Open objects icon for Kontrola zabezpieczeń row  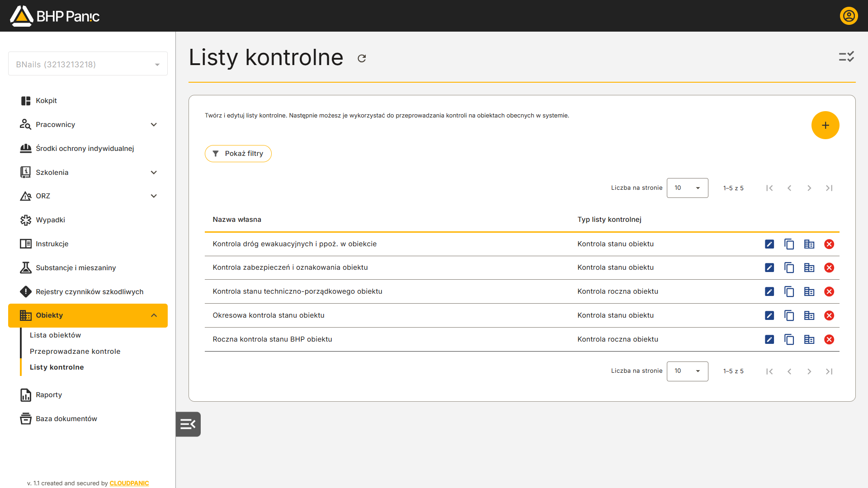coord(809,267)
